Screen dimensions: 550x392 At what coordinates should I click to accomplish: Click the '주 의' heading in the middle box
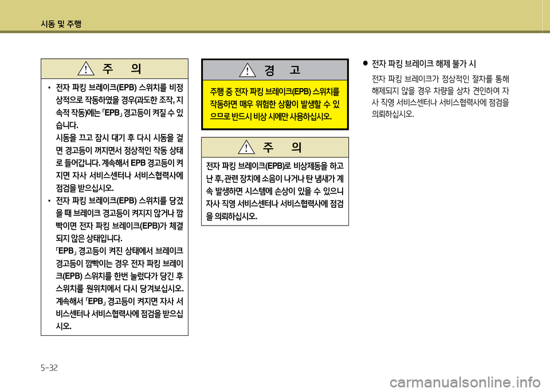coord(282,147)
